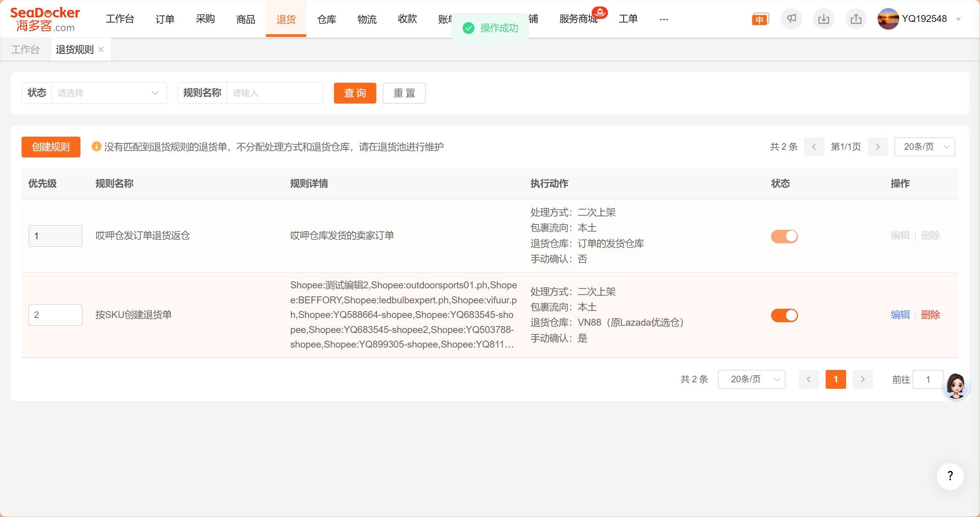
Task: Open the help question mark button
Action: (950, 476)
